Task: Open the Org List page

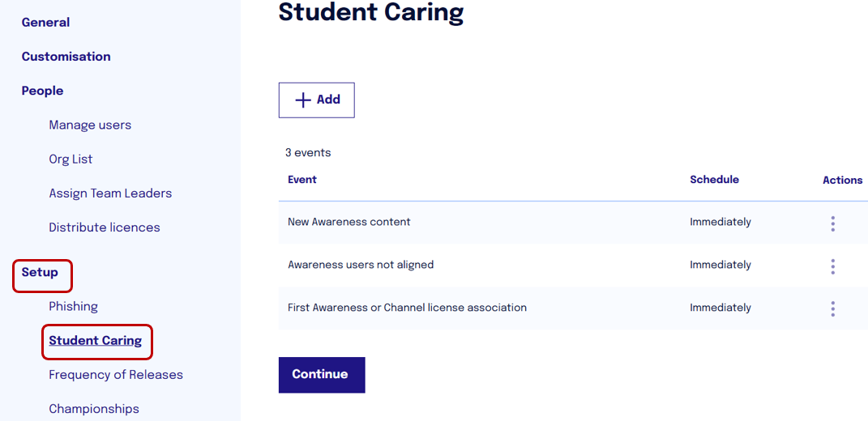Action: 71,159
